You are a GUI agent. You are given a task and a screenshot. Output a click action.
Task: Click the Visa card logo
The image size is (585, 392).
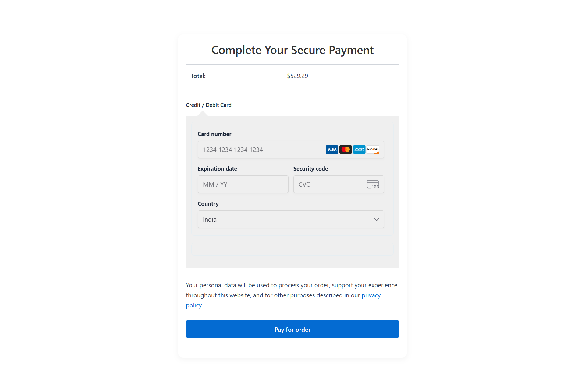[331, 150]
